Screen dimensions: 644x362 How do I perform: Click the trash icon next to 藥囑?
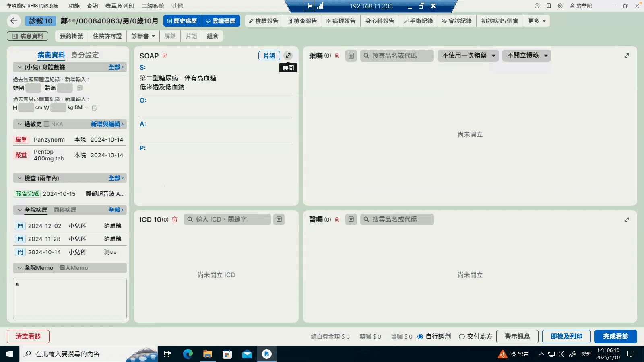[337, 56]
